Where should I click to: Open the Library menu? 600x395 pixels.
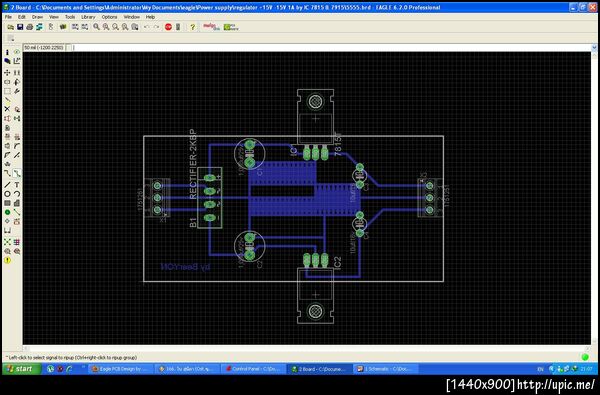click(x=88, y=17)
